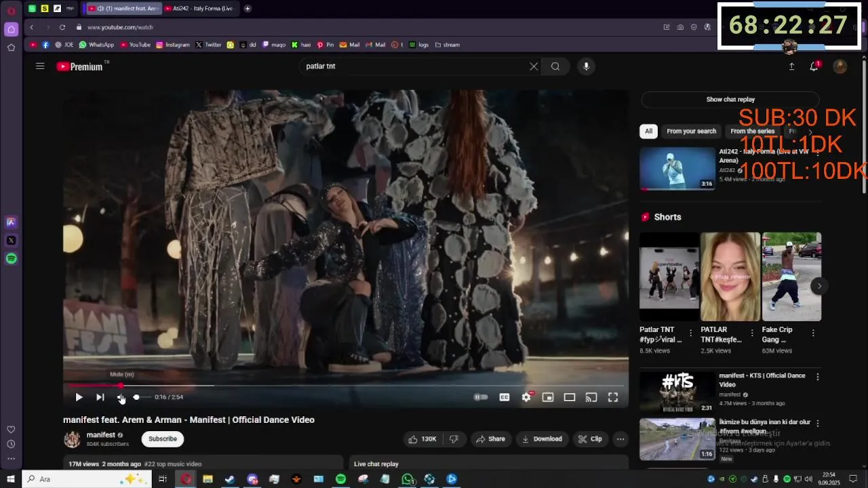Image resolution: width=868 pixels, height=488 pixels.
Task: Open the Create upload icon in the header
Action: 791,66
